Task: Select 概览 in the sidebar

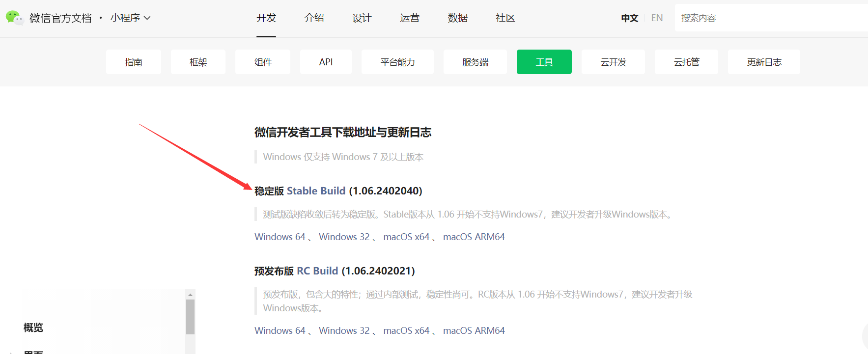Action: [33, 327]
